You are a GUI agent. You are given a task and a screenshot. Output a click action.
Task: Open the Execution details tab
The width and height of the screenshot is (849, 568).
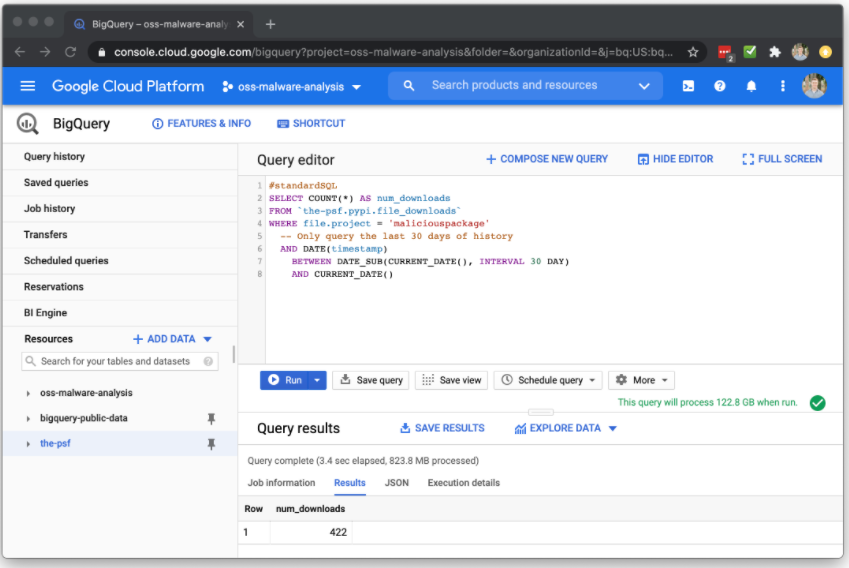coord(463,483)
